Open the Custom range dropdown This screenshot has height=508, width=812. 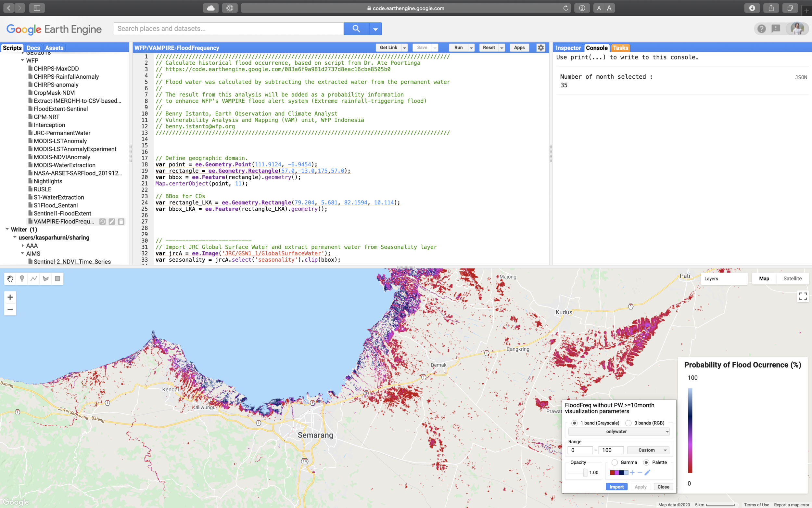[648, 450]
